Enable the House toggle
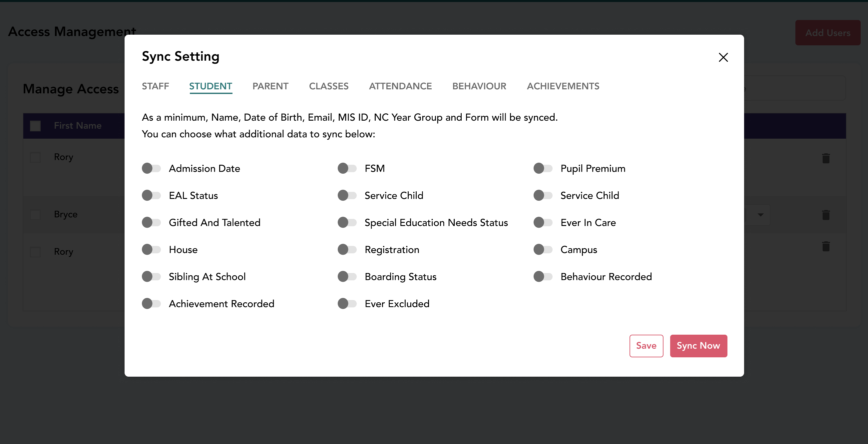 click(151, 249)
